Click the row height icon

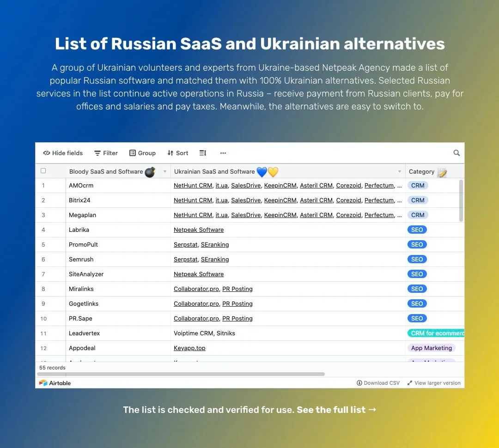coord(203,153)
